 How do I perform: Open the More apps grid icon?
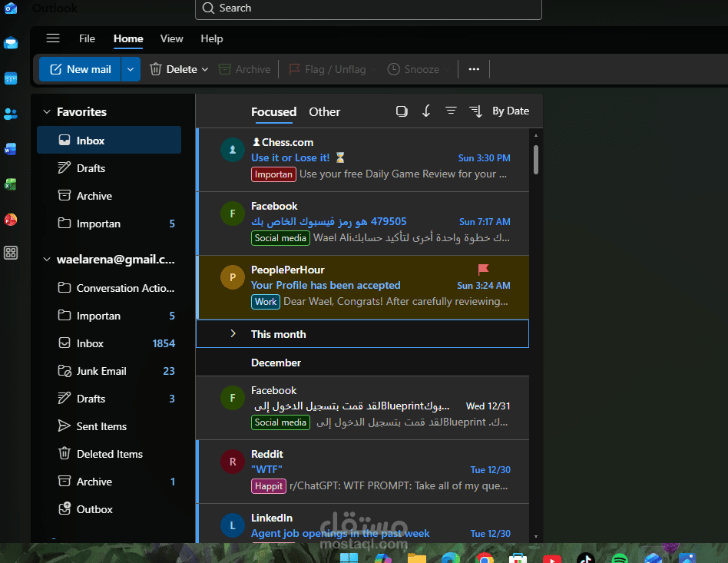click(11, 253)
